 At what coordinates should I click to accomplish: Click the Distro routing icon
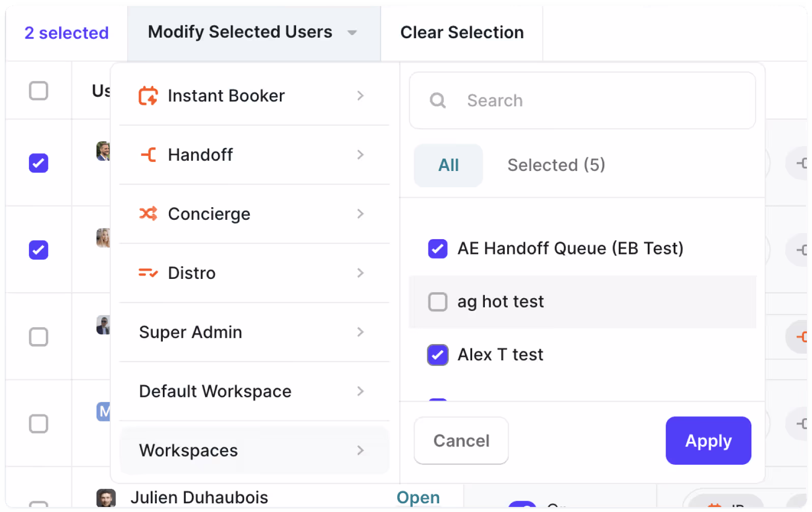click(x=148, y=273)
